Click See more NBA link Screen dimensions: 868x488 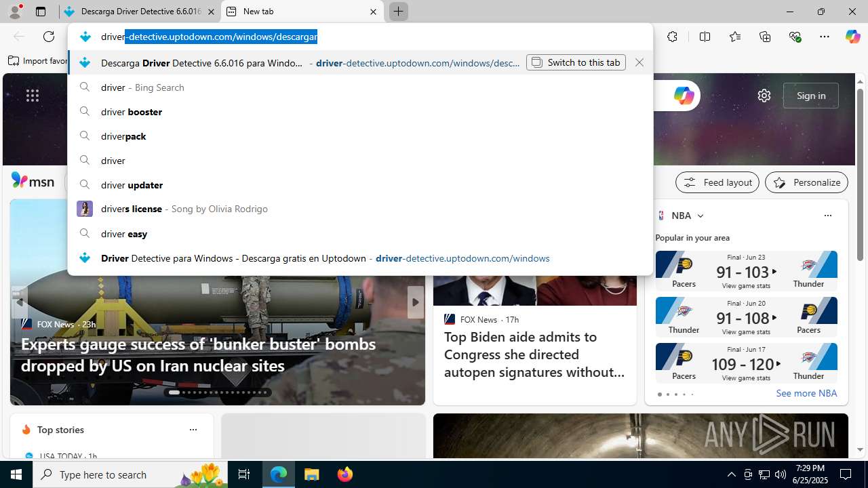pyautogui.click(x=806, y=393)
